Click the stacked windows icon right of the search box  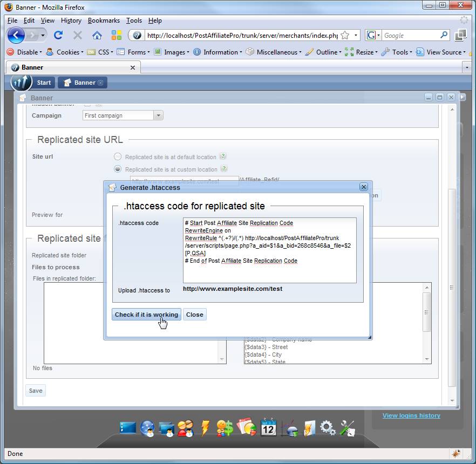(461, 35)
